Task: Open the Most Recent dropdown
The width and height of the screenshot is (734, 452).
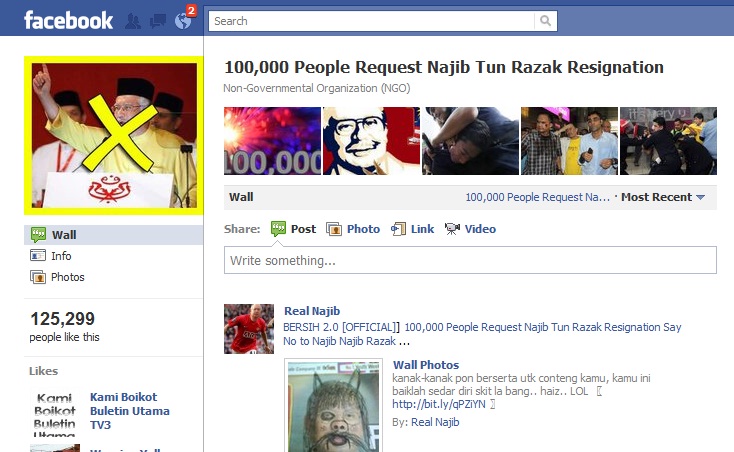Action: pyautogui.click(x=663, y=197)
